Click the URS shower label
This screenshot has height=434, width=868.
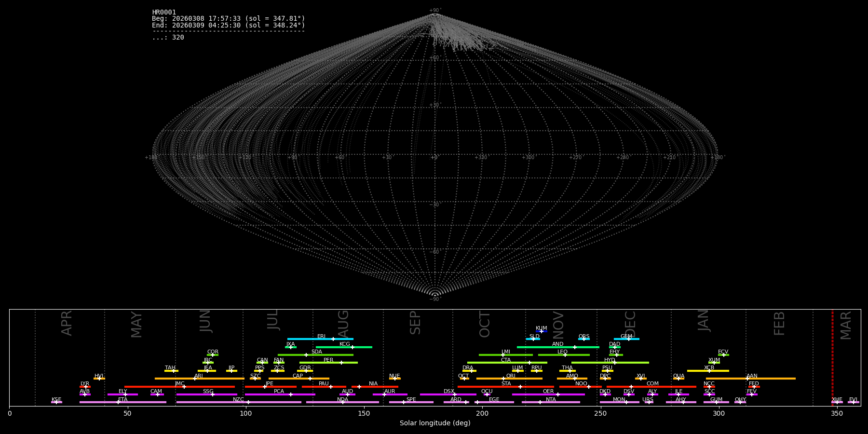tap(648, 400)
